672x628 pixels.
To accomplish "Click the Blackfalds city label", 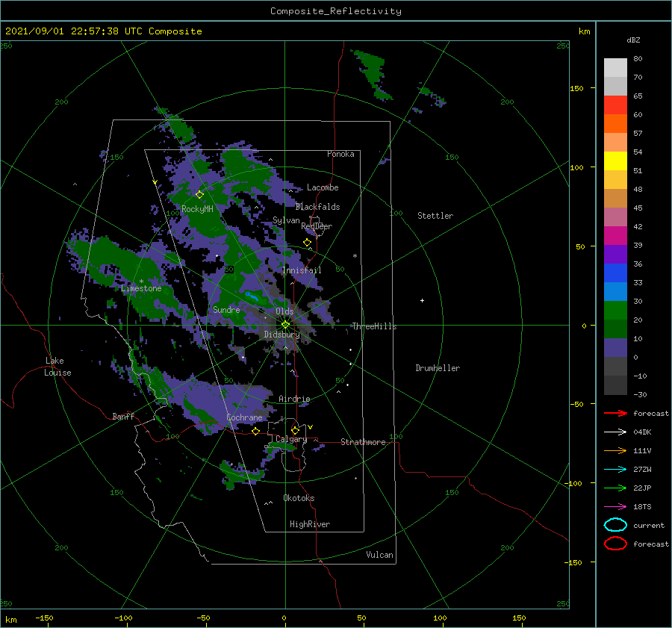I will coord(317,207).
